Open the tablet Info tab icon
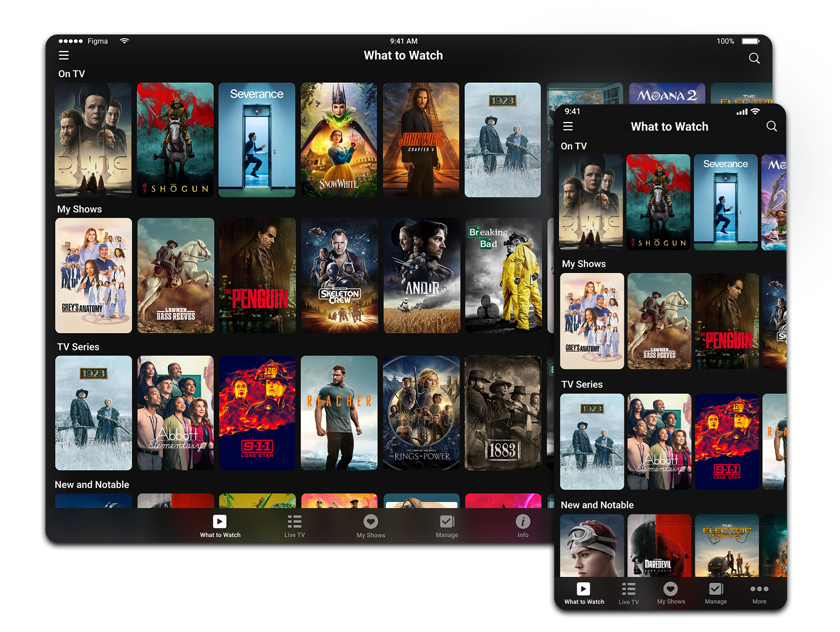 click(523, 522)
